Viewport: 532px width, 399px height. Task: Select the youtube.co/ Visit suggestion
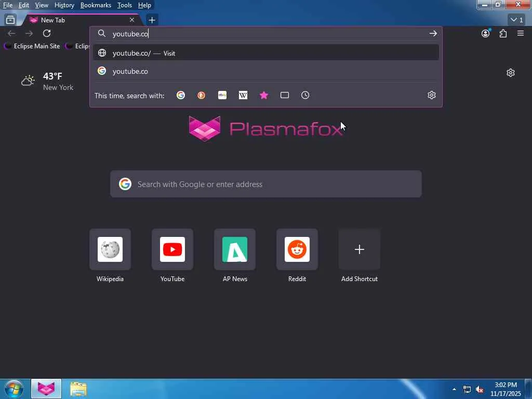pos(265,53)
